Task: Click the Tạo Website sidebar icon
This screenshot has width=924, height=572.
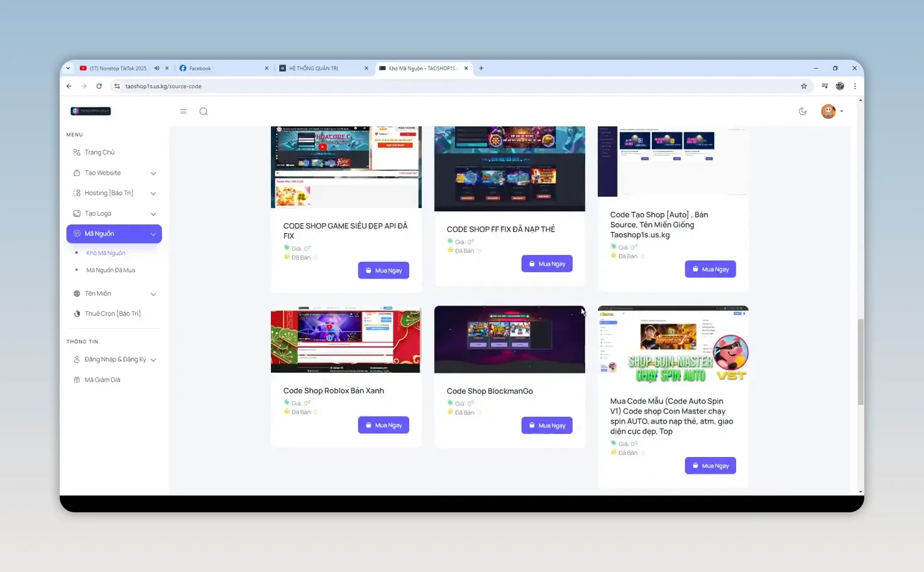Action: tap(77, 173)
